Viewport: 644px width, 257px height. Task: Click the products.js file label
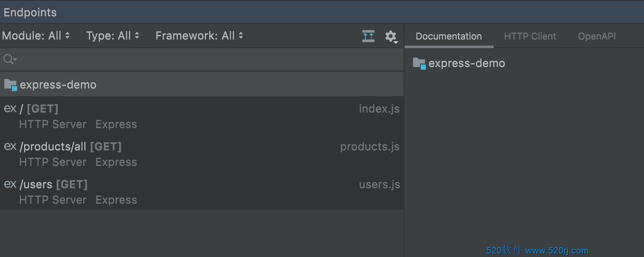370,147
